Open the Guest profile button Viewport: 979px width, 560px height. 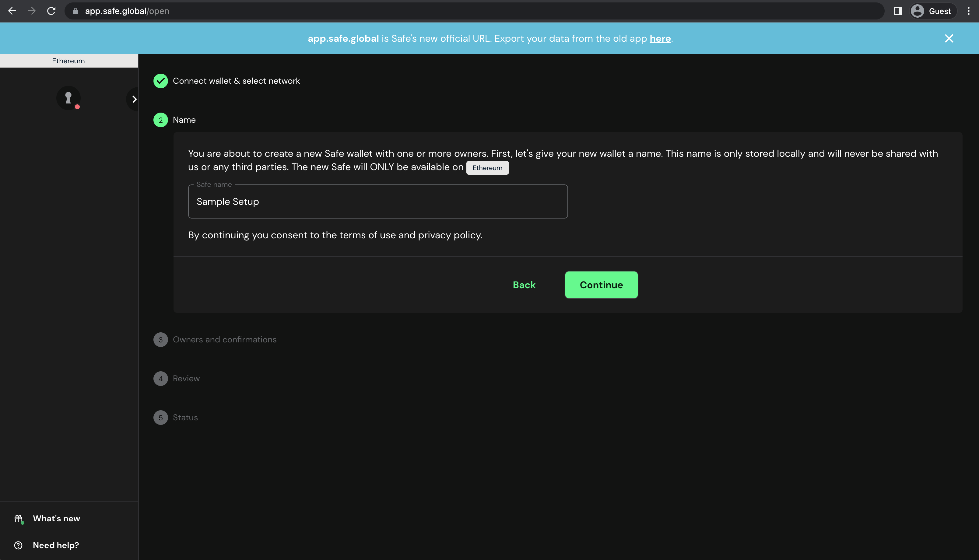(x=933, y=11)
